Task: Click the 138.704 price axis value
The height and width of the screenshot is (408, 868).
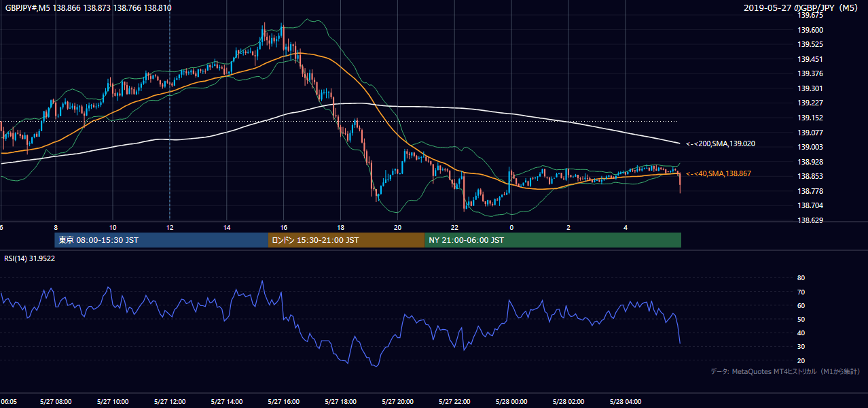Action: (810, 206)
